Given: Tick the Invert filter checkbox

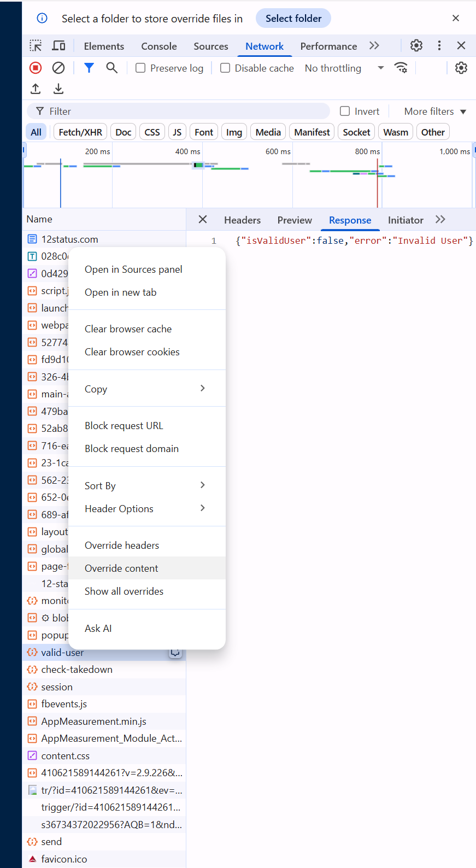Looking at the screenshot, I should tap(345, 111).
